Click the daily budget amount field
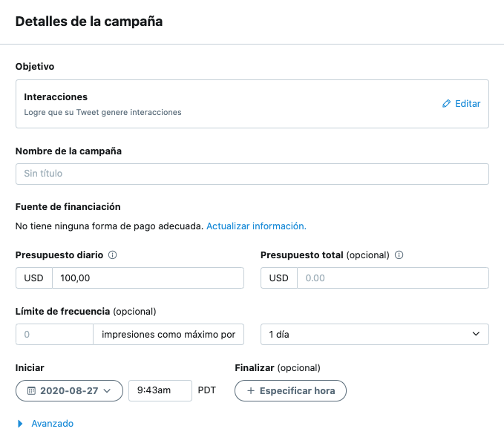 click(148, 278)
